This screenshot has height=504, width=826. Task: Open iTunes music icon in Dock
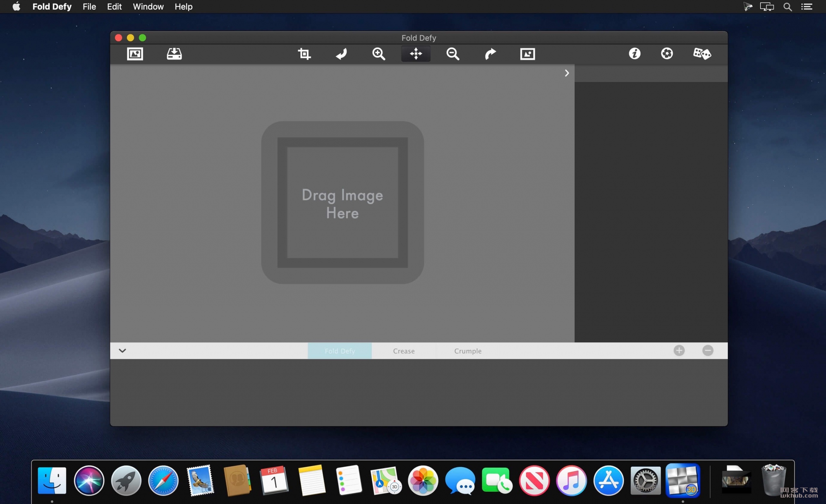click(571, 480)
